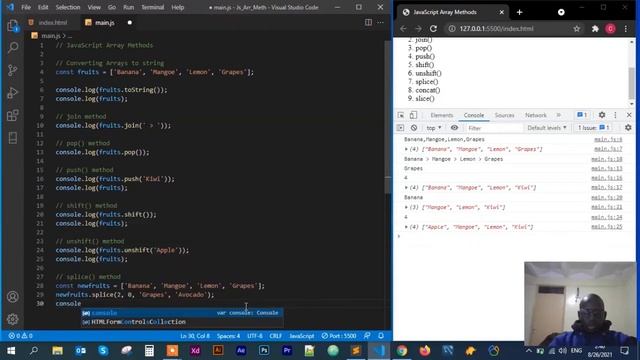640x360 pixels.
Task: Split the editor to the right
Action: click(368, 22)
